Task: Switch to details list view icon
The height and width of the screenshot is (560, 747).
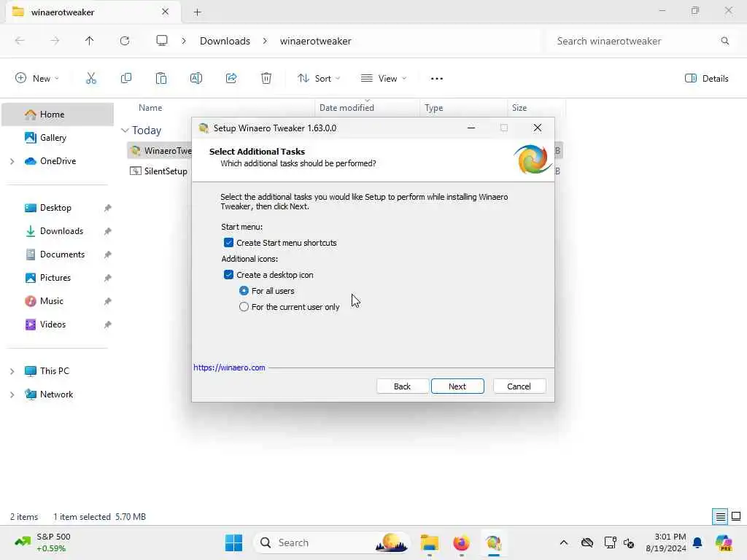Action: point(720,517)
